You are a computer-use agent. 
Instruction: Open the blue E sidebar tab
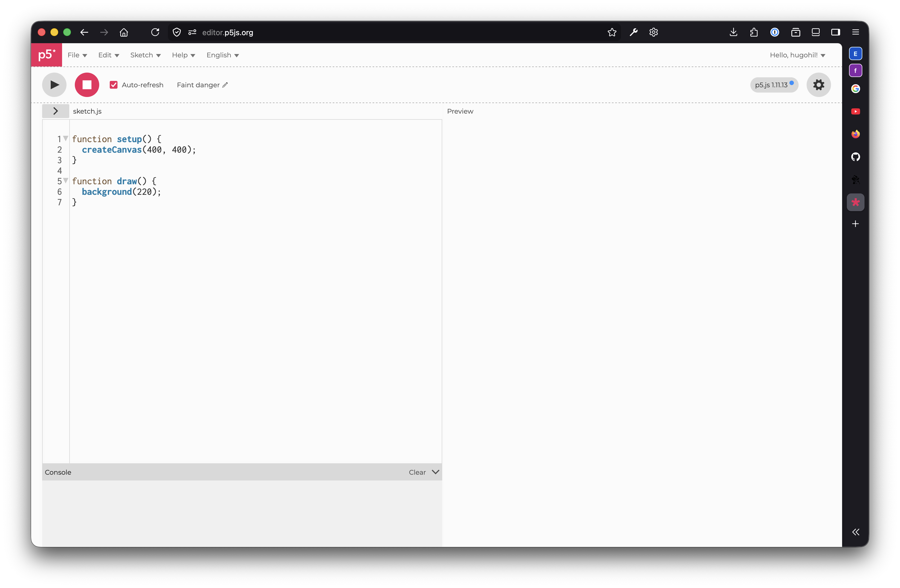coord(855,54)
